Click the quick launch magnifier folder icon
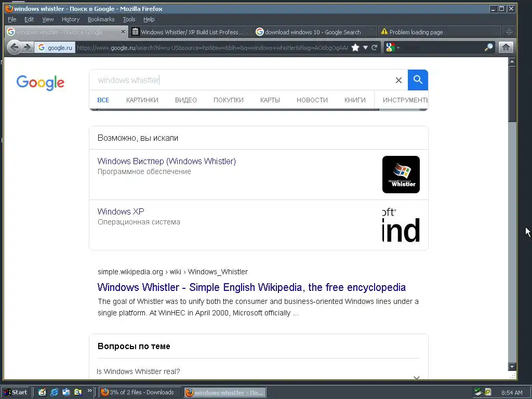The height and width of the screenshot is (399, 532). (x=78, y=392)
